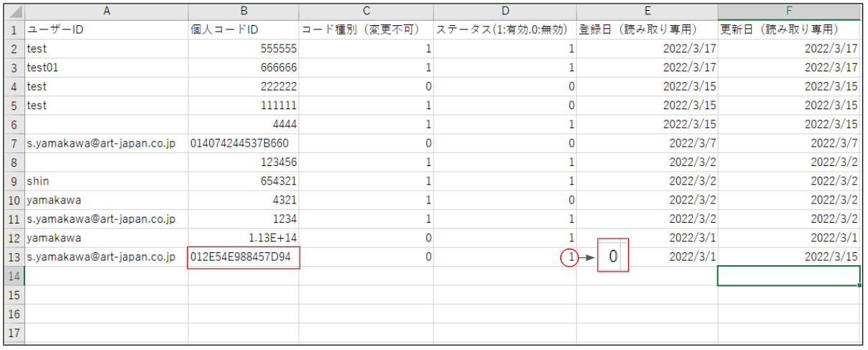Select the yamakawa cell in row 12
Screen dimensions: 868x350
pos(106,238)
